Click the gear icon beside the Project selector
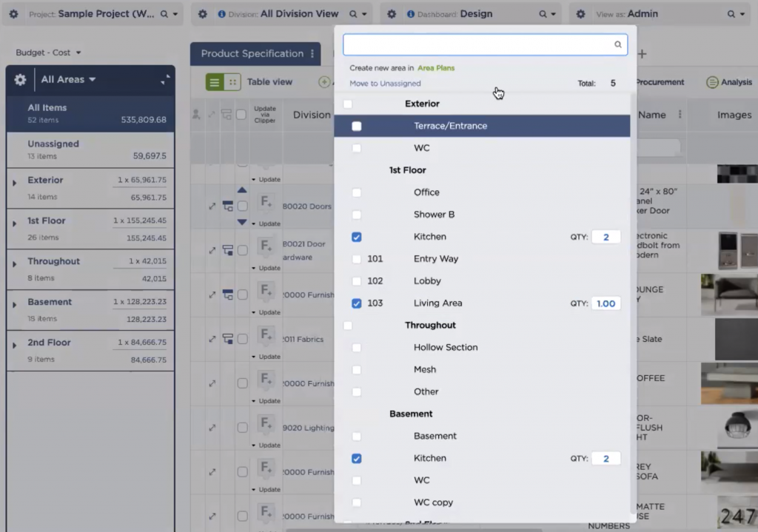The width and height of the screenshot is (758, 532). pos(13,13)
